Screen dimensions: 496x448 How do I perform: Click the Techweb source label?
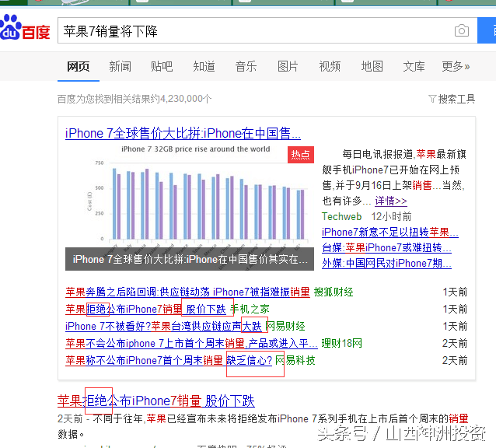(341, 216)
